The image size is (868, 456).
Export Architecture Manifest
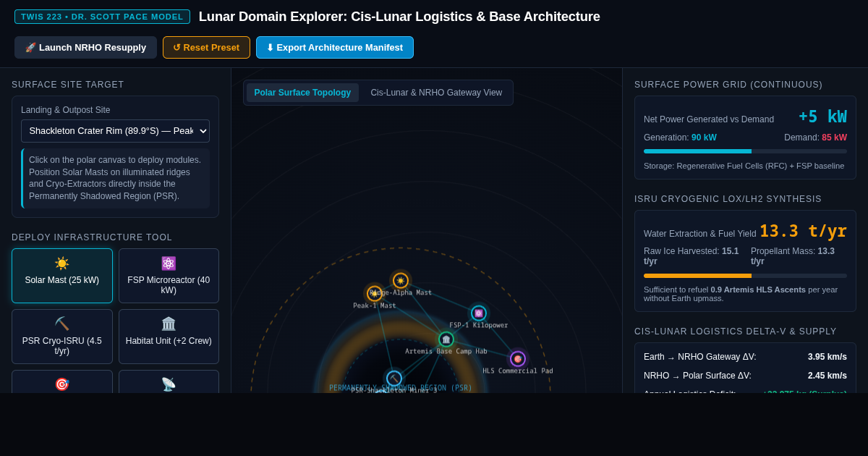point(335,47)
